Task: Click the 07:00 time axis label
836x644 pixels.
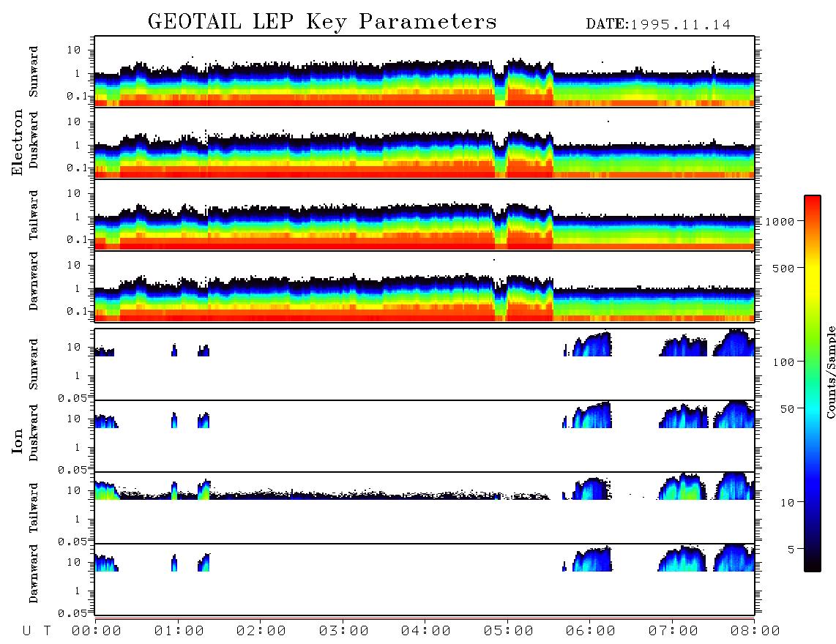Action: tap(673, 632)
